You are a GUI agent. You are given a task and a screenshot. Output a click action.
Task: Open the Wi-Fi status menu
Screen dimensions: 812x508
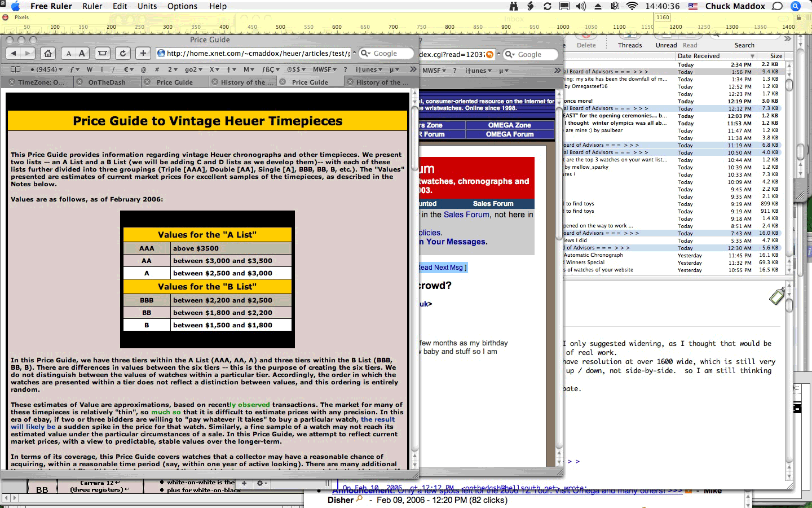pos(632,6)
